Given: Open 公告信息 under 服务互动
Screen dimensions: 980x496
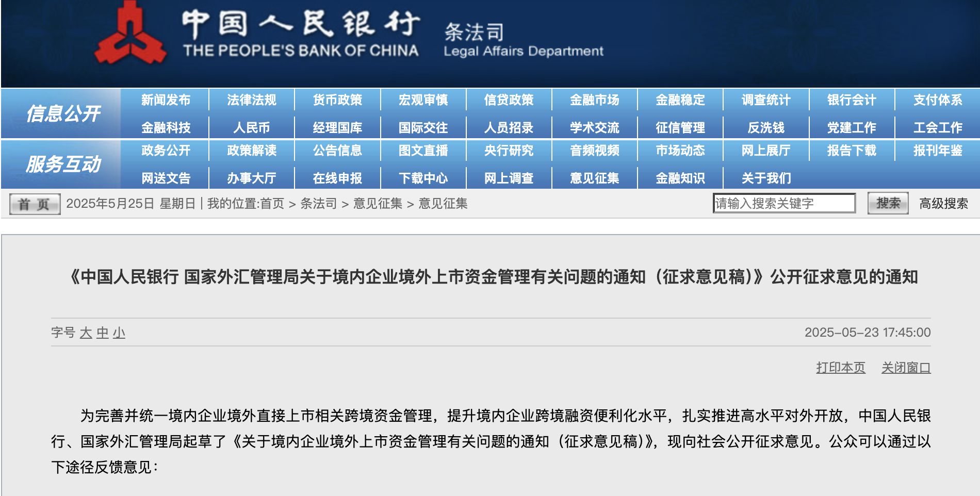Looking at the screenshot, I should [337, 151].
